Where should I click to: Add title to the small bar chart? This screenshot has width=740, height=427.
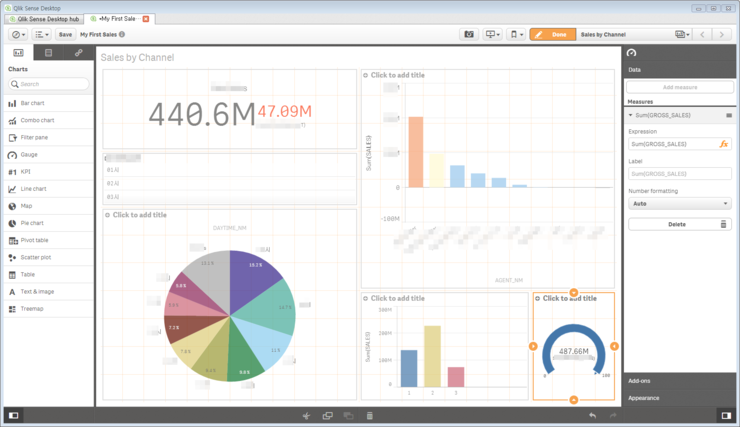tap(397, 298)
